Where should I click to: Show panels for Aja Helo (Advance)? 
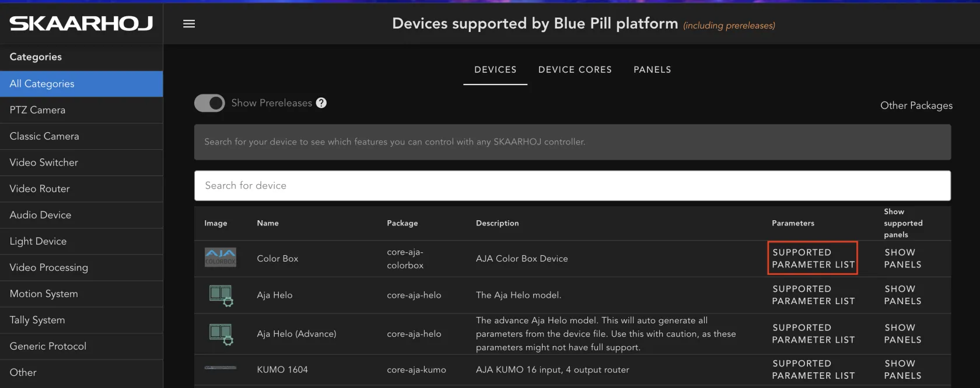tap(902, 334)
